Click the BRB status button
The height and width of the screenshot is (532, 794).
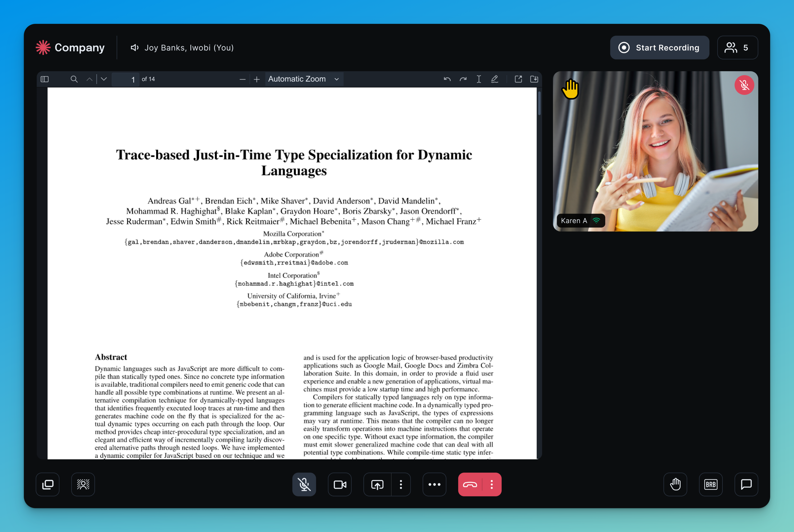(711, 484)
